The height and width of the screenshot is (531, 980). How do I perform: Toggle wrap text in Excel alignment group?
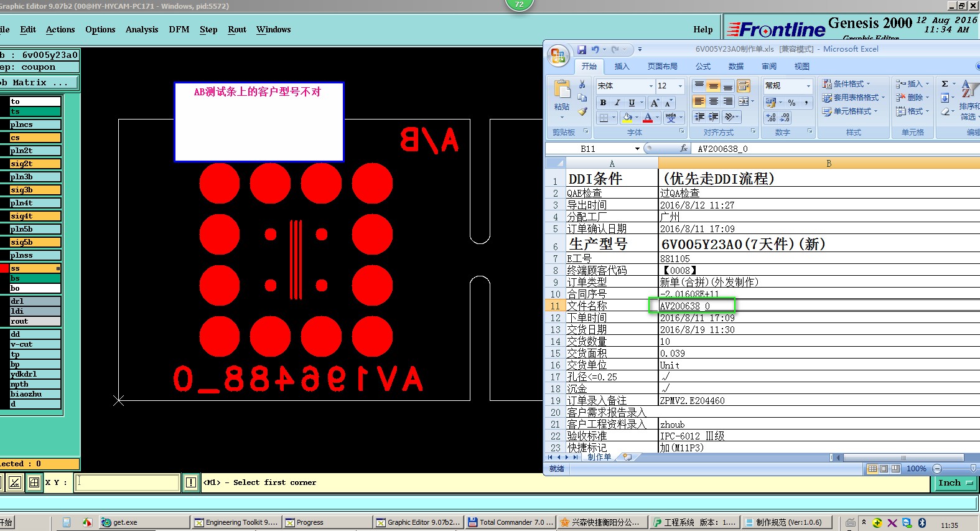pos(744,85)
